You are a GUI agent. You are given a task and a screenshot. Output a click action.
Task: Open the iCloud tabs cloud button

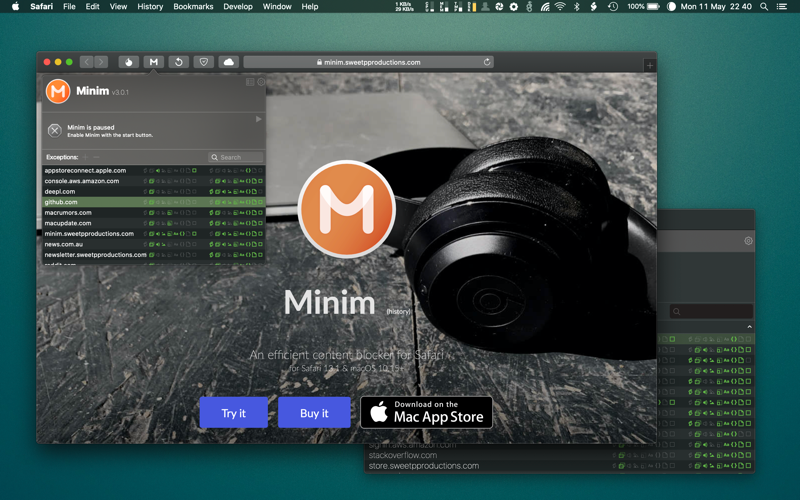[x=229, y=62]
